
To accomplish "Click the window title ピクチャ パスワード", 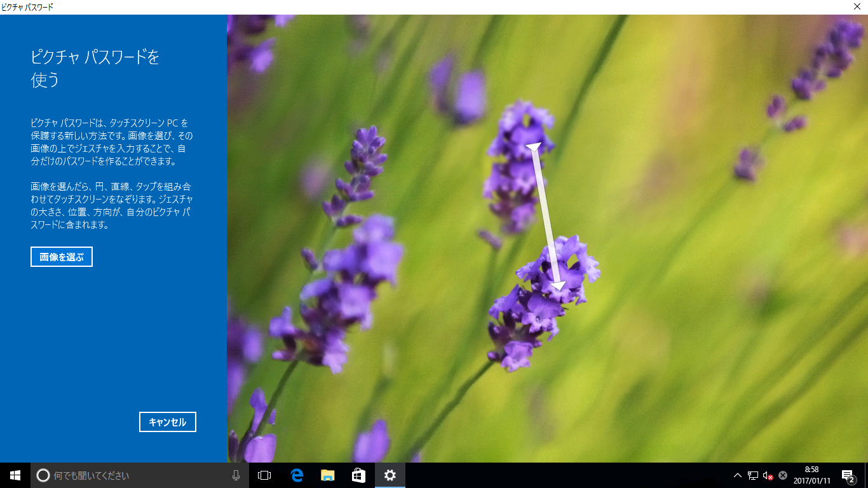I will pos(27,7).
